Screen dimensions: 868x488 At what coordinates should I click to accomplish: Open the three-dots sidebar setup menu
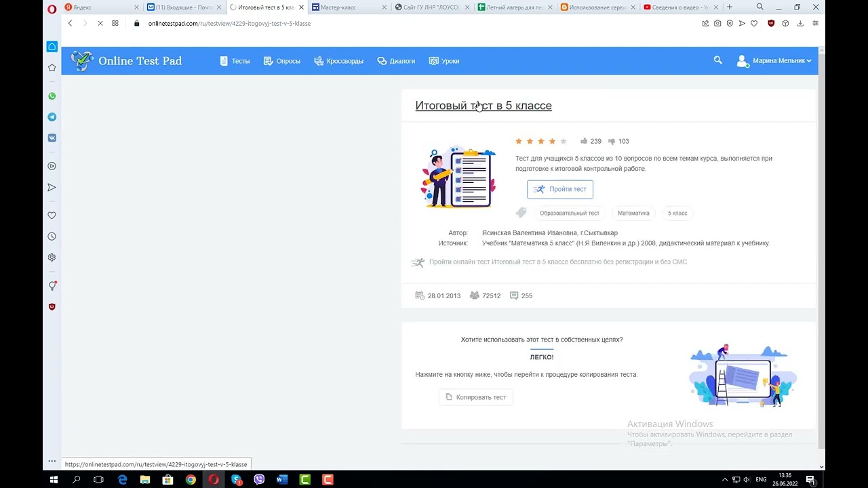pos(52,461)
